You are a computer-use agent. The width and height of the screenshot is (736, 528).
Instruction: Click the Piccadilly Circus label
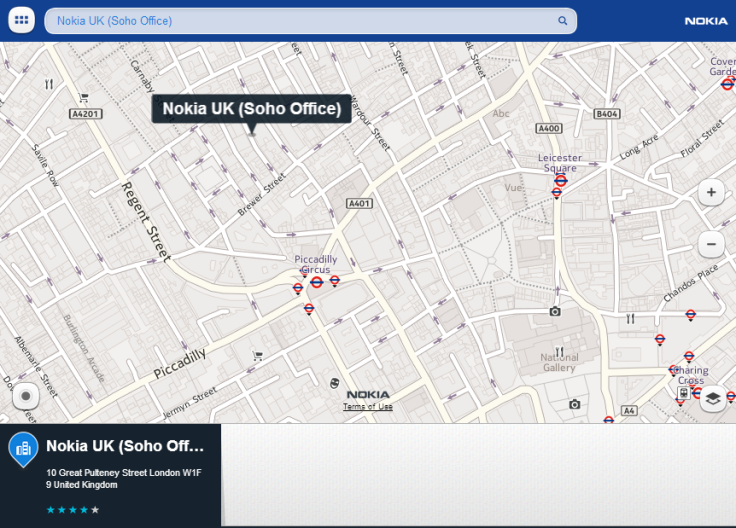[x=315, y=264]
